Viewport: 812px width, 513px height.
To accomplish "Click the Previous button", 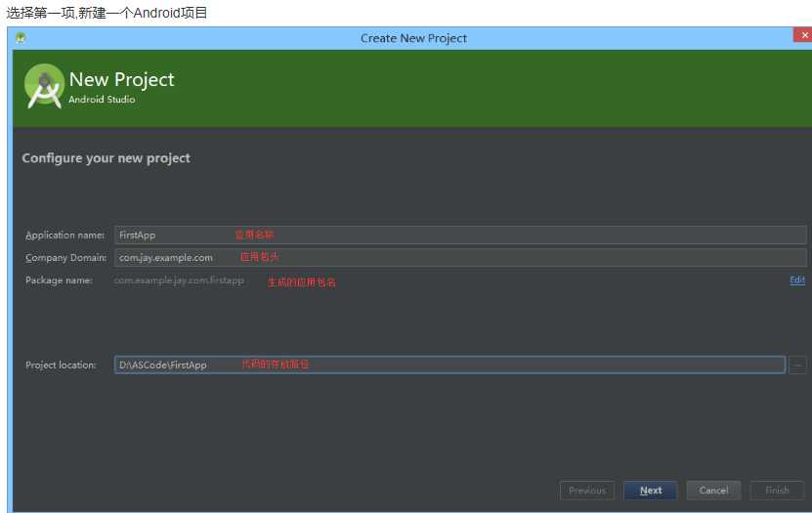I will pos(586,491).
